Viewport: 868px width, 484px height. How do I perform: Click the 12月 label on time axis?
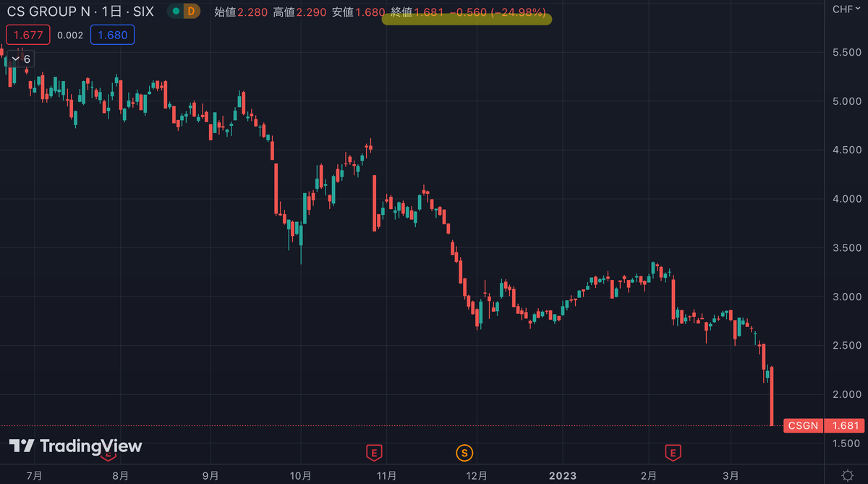(477, 475)
